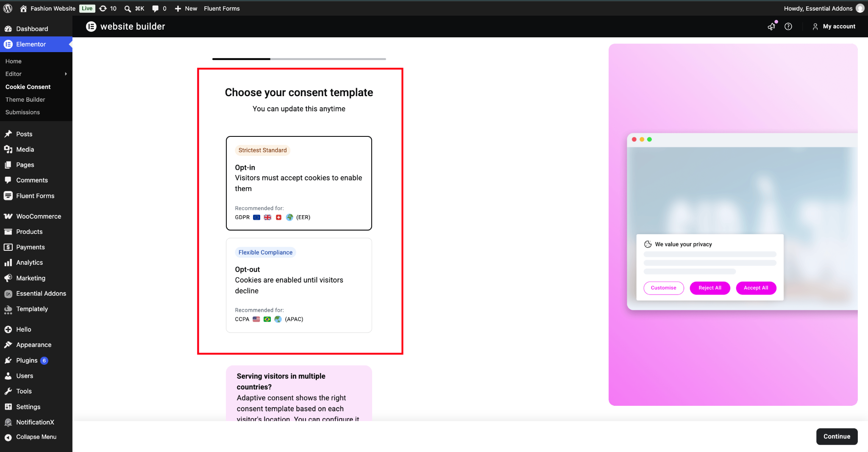
Task: Open Appearance in sidebar
Action: coord(36,345)
